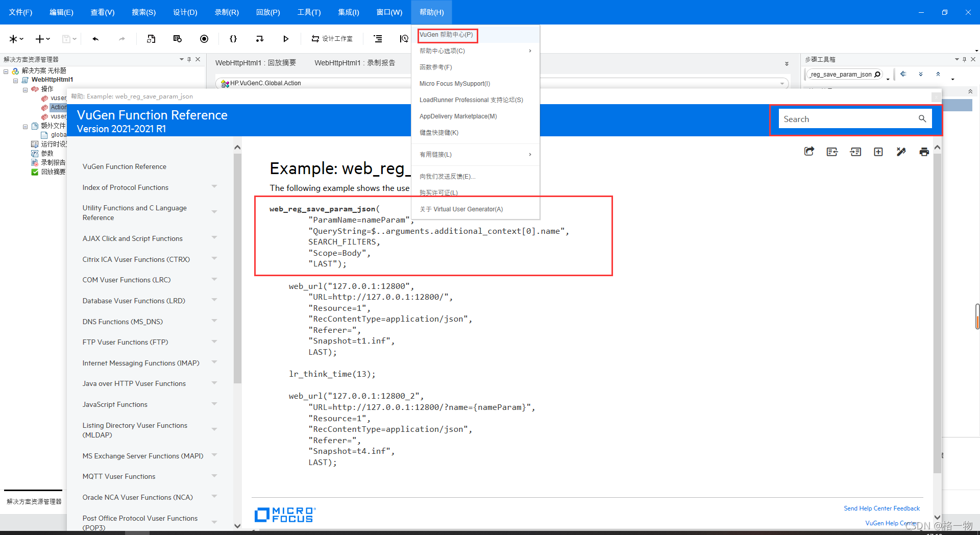Image resolution: width=980 pixels, height=535 pixels.
Task: Click the regenerate script icon
Action: coord(151,39)
